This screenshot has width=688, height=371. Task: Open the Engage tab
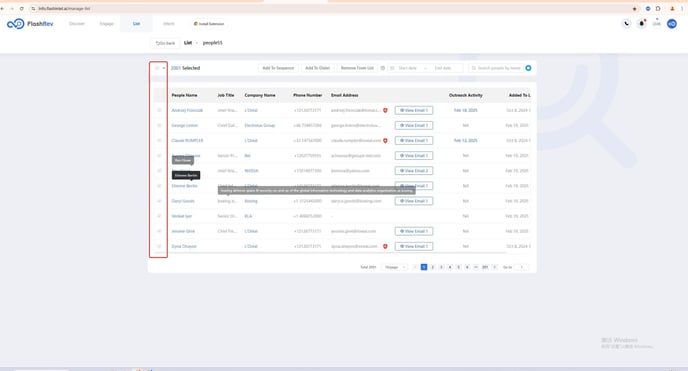pos(107,24)
